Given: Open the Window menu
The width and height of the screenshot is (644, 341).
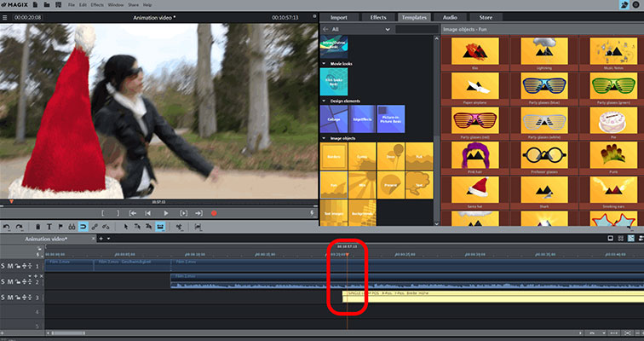Looking at the screenshot, I should (x=117, y=5).
